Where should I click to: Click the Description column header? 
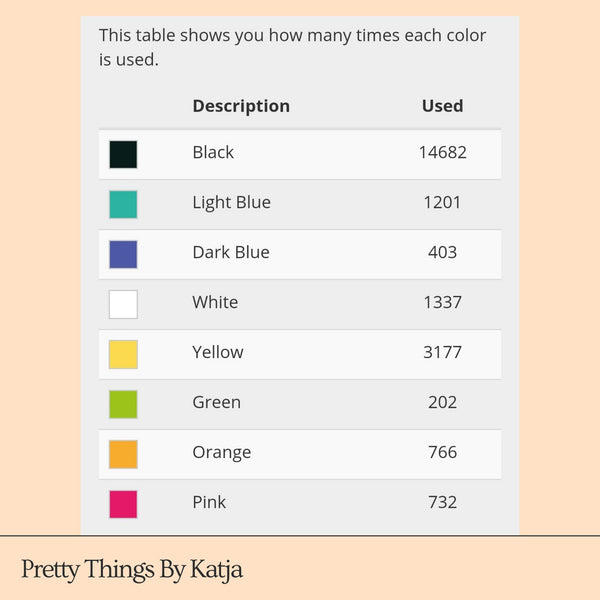pyautogui.click(x=241, y=106)
